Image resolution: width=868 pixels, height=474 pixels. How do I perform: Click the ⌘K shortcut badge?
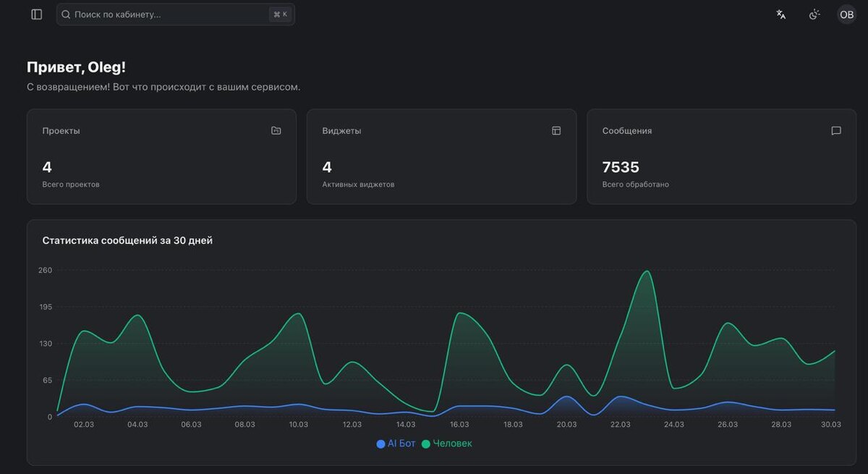click(x=280, y=14)
